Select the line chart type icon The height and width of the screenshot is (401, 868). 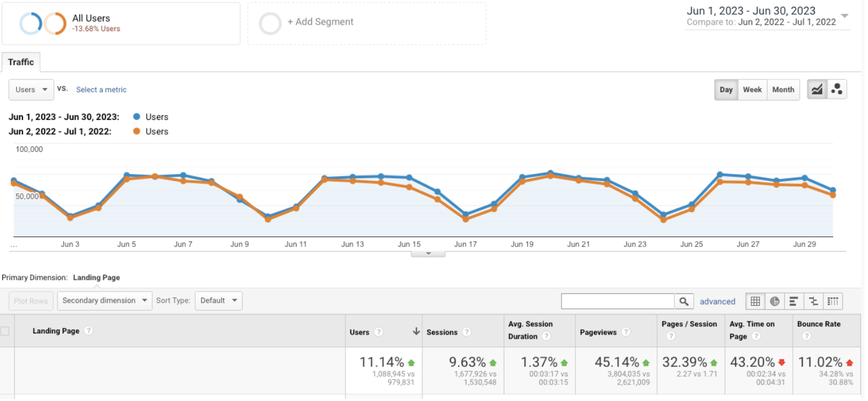[817, 89]
